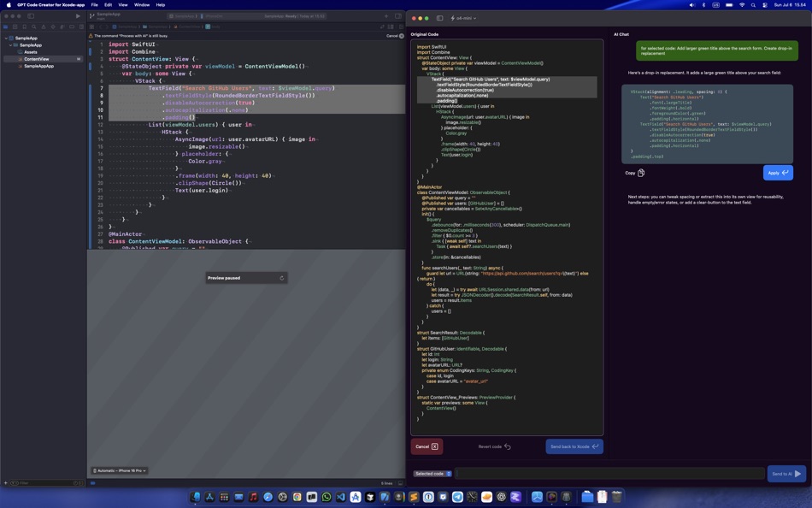Toggle the Xcode navigator sidebar icon

pyautogui.click(x=31, y=16)
